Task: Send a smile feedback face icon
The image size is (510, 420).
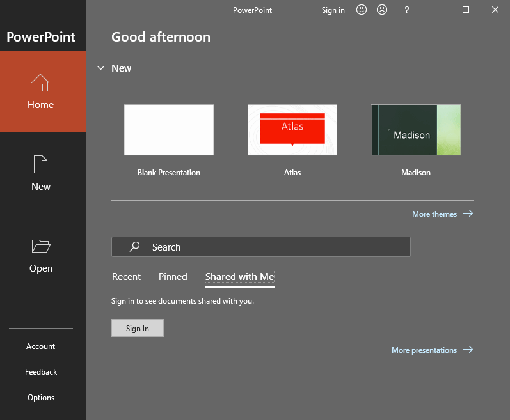Action: click(x=362, y=10)
